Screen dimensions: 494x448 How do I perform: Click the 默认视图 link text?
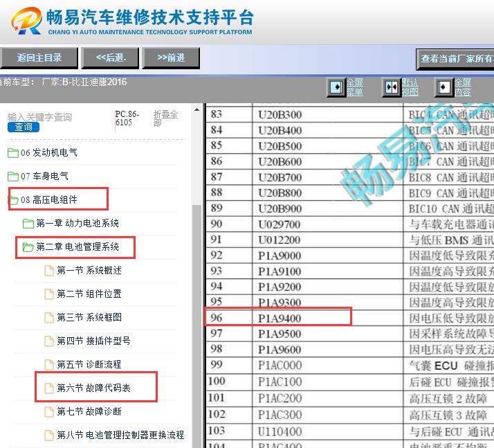click(x=410, y=87)
